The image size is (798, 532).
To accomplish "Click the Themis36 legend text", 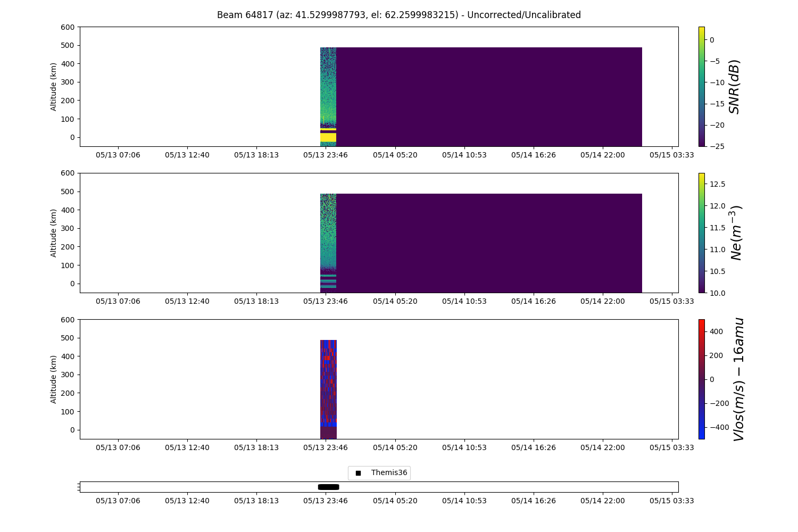I will tap(389, 472).
